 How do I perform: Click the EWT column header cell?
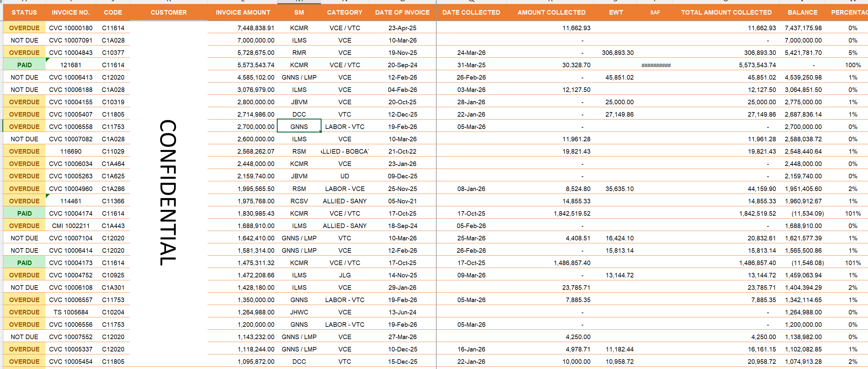coord(616,12)
